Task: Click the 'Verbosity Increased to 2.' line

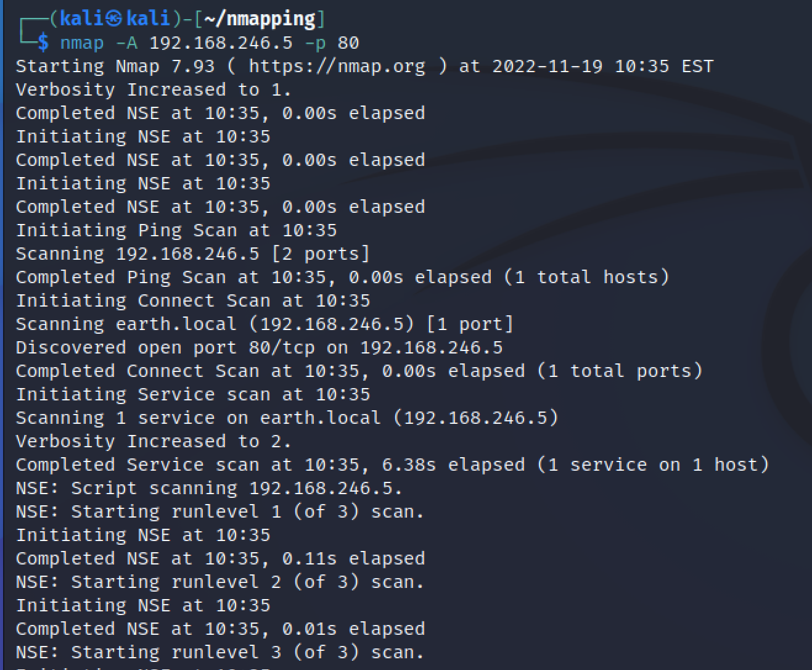Action: 153,441
